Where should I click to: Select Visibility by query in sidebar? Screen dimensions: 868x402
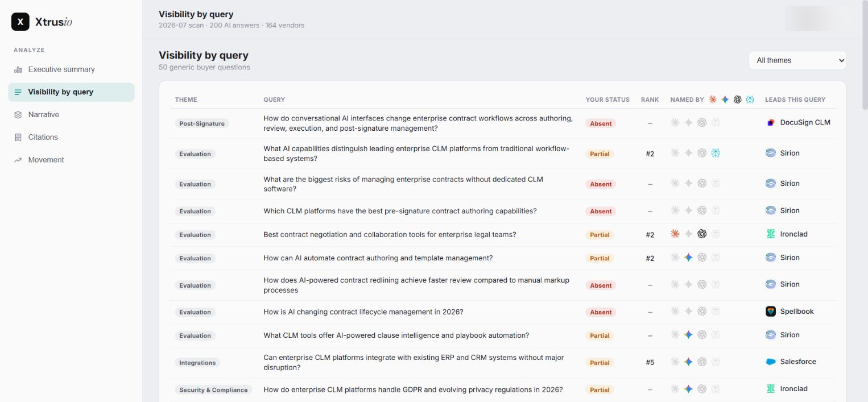point(71,92)
